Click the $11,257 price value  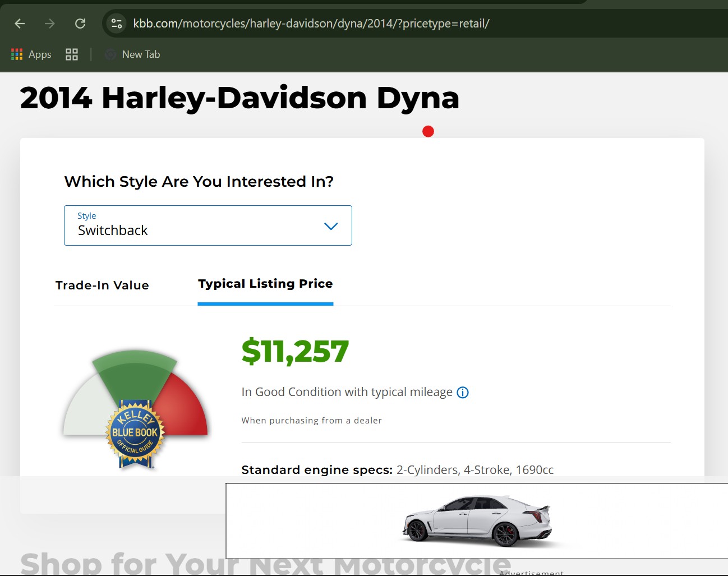(295, 352)
